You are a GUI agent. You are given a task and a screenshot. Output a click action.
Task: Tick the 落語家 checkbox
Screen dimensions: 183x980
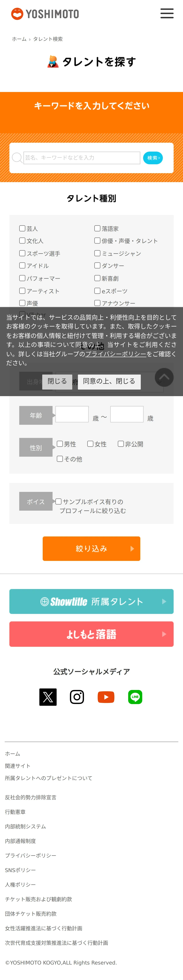97,228
